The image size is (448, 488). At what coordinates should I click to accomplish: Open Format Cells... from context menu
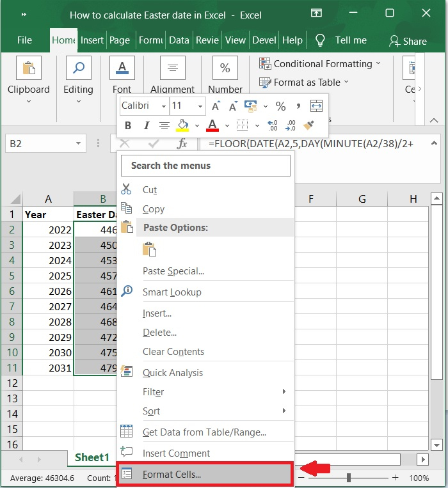tap(205, 474)
